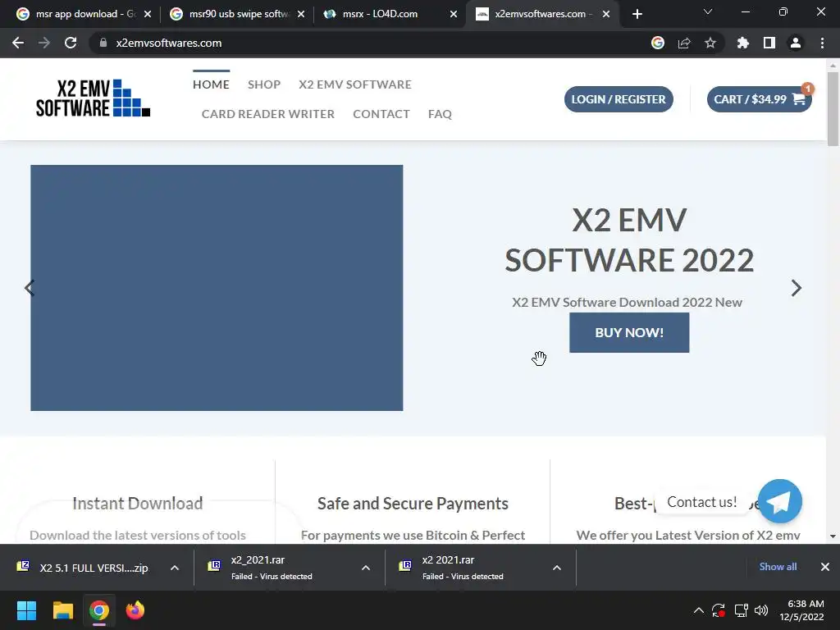Viewport: 840px width, 630px height.
Task: Show next slide with right arrow
Action: 797,288
